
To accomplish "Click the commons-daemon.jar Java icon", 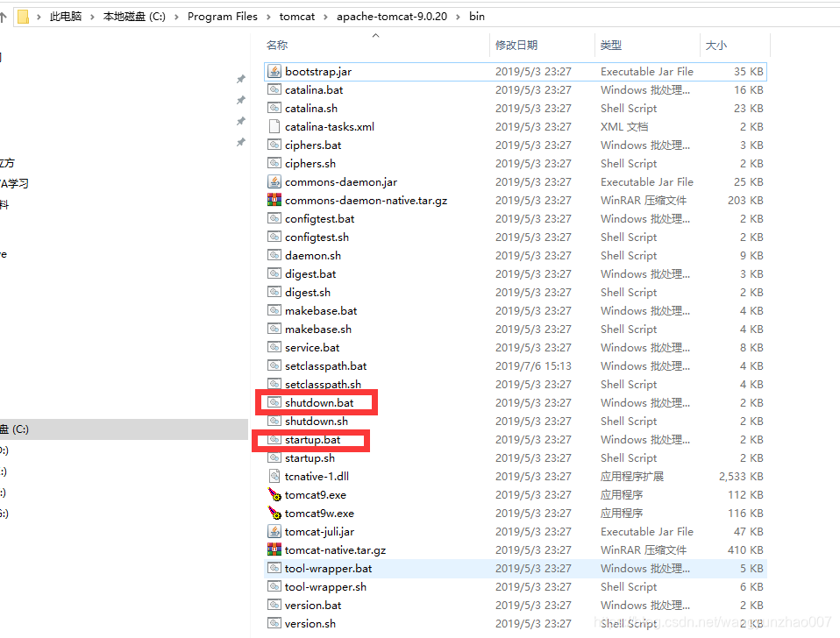I will pyautogui.click(x=274, y=181).
